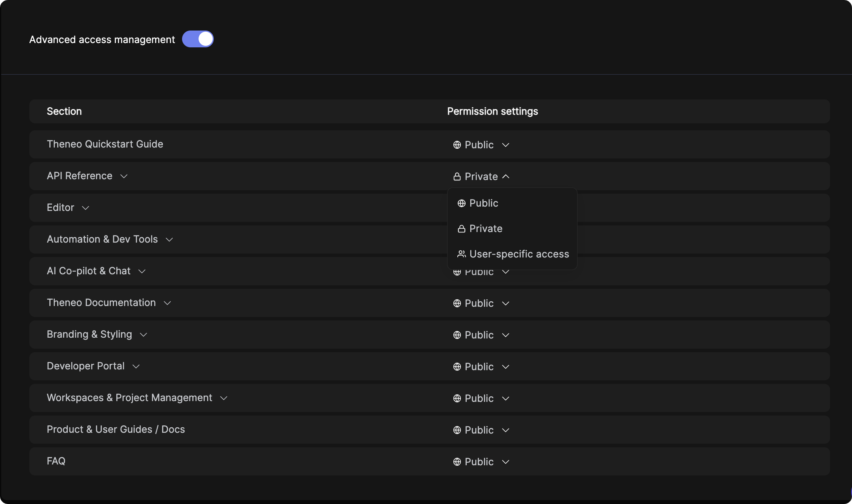Click lock icon beside API Reference Private
This screenshot has height=504, width=852.
(x=457, y=176)
